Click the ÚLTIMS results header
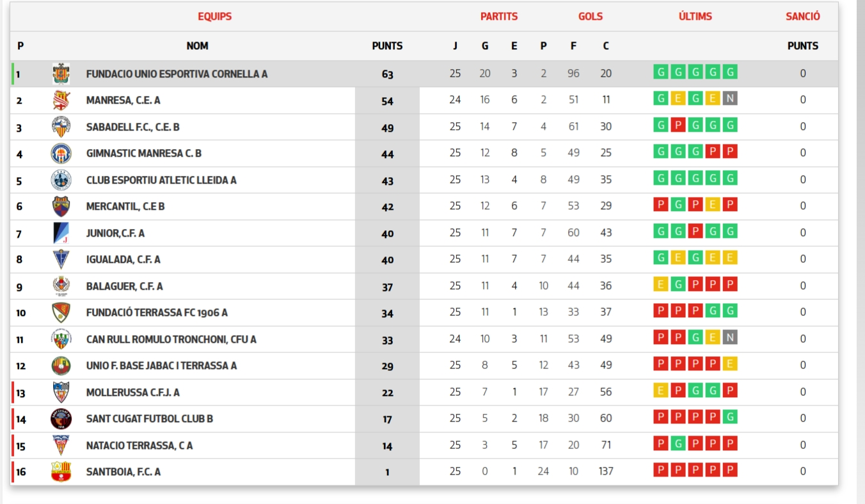The image size is (865, 504). click(695, 17)
